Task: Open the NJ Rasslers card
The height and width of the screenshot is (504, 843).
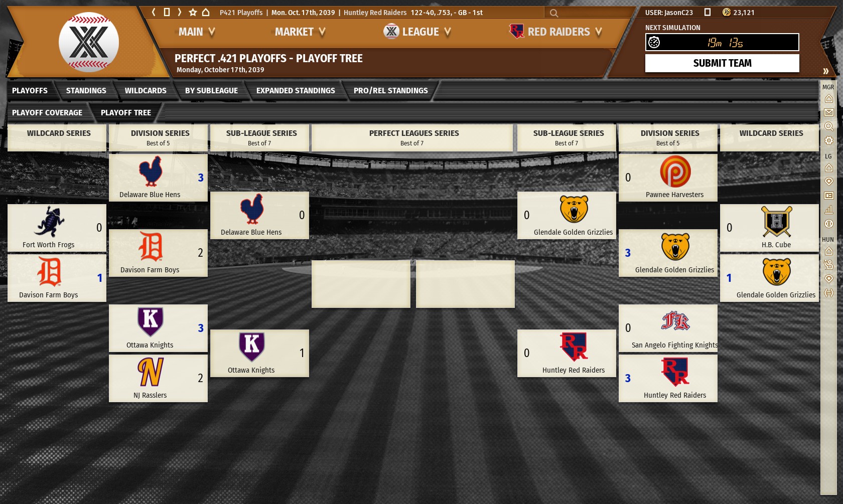Action: [158, 378]
